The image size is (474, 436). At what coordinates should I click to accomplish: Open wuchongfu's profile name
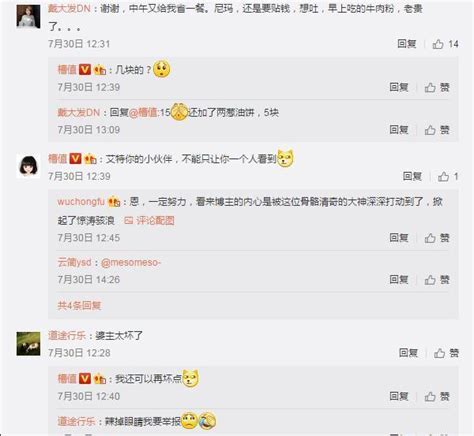click(81, 202)
